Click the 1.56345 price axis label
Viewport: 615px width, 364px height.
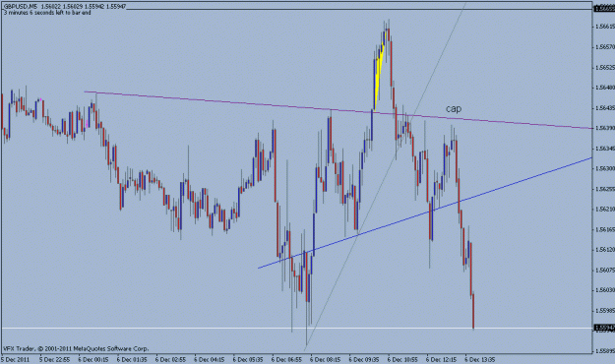point(604,149)
